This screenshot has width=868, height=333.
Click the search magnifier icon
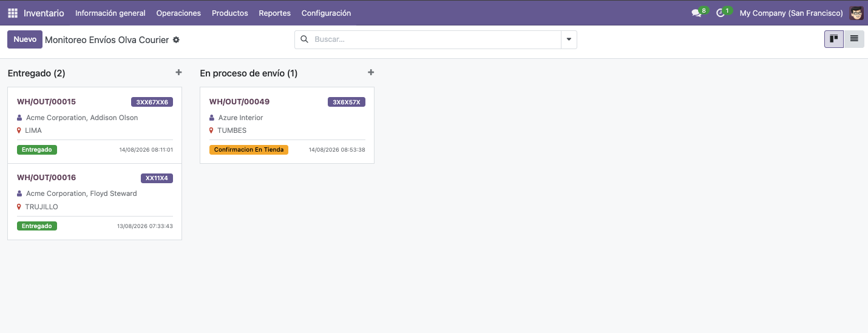[x=305, y=39]
